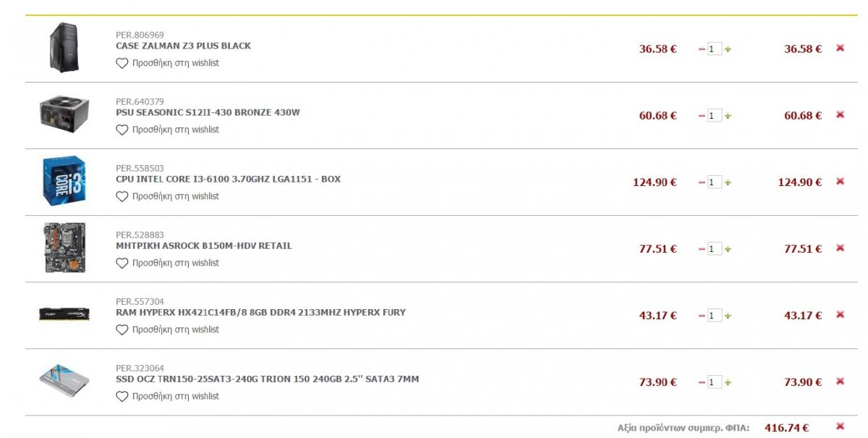The width and height of the screenshot is (868, 438).
Task: Open PSU SEASONIC S12II-430 BRONZE product link
Action: click(208, 112)
